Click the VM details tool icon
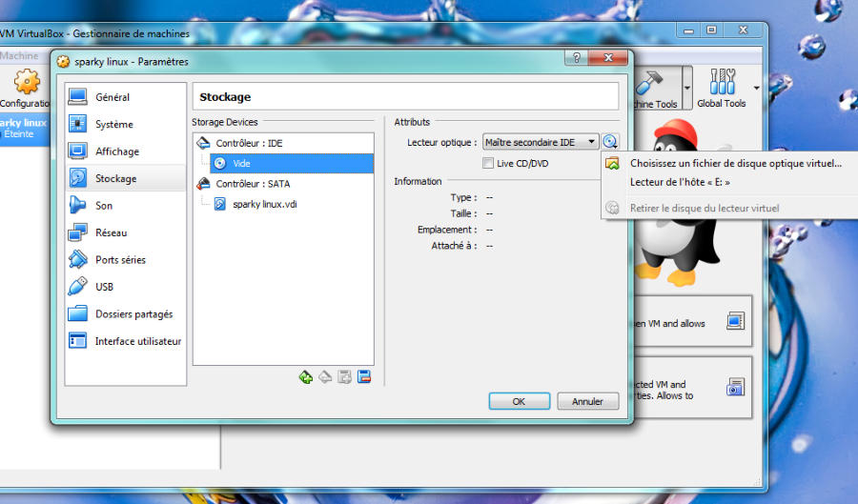The height and width of the screenshot is (504, 858). coord(735,320)
